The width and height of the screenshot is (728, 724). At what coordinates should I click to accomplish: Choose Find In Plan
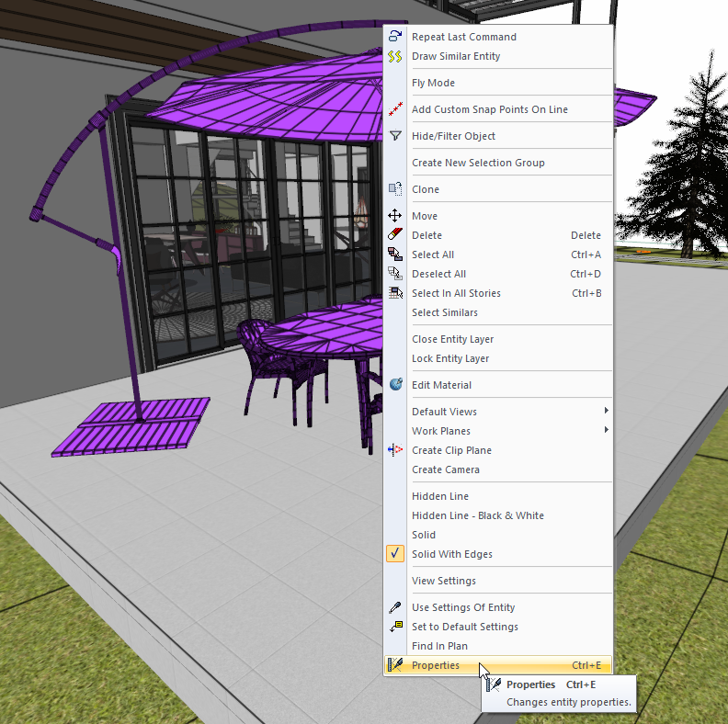coord(439,646)
